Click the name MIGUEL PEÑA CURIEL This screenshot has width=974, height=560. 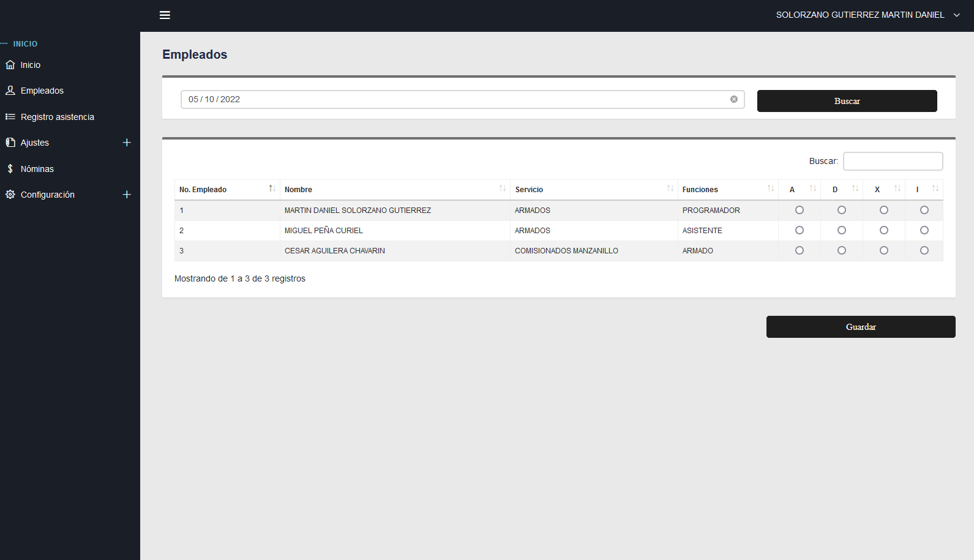click(324, 231)
